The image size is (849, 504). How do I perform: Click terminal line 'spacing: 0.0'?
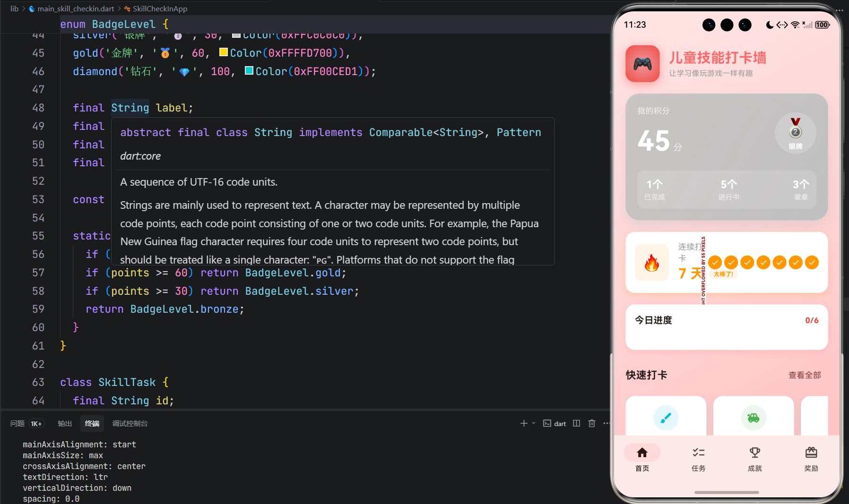click(x=51, y=499)
